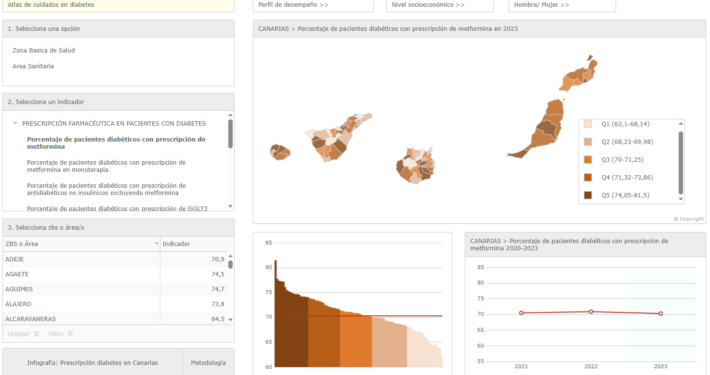Click the indicator list scroll-up arrow
This screenshot has width=710, height=375.
[230, 115]
